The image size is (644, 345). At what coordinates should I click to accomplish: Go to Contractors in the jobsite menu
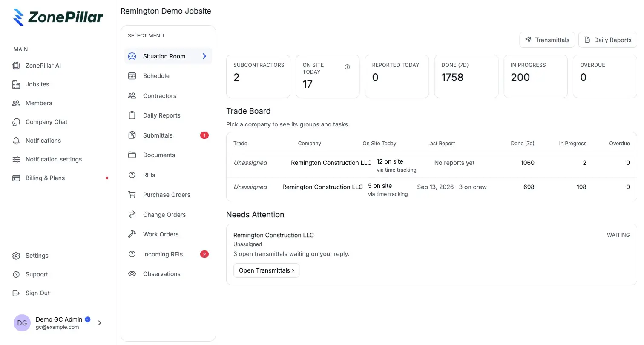click(168, 96)
